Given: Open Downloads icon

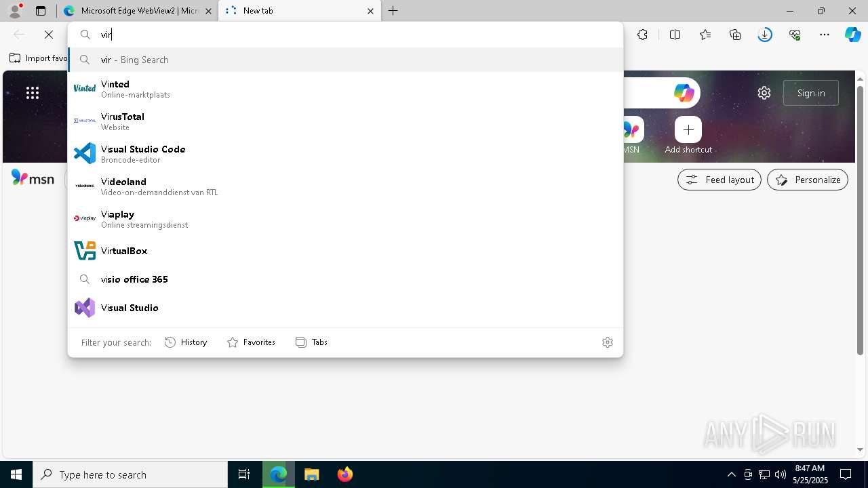Looking at the screenshot, I should click(x=765, y=35).
